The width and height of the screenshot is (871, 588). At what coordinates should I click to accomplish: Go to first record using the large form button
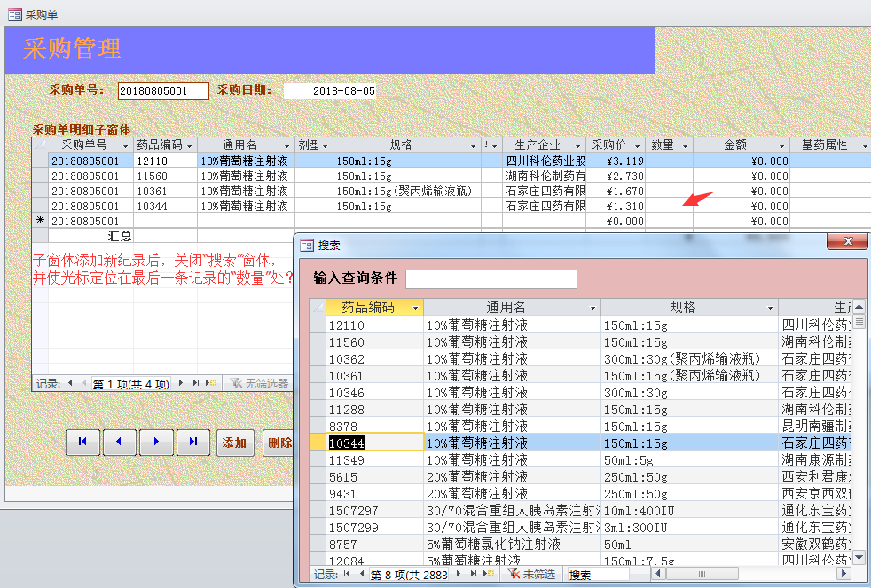pos(82,442)
